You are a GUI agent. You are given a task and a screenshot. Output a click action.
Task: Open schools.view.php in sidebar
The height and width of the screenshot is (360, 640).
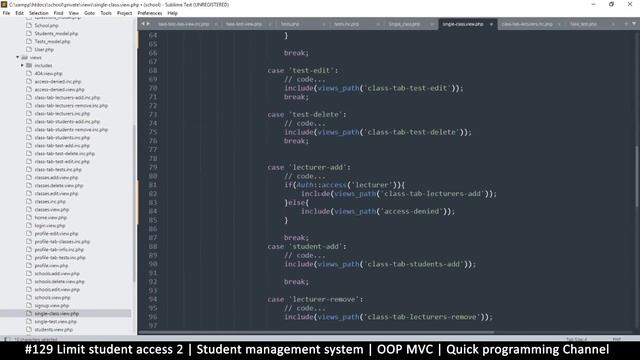(52, 298)
